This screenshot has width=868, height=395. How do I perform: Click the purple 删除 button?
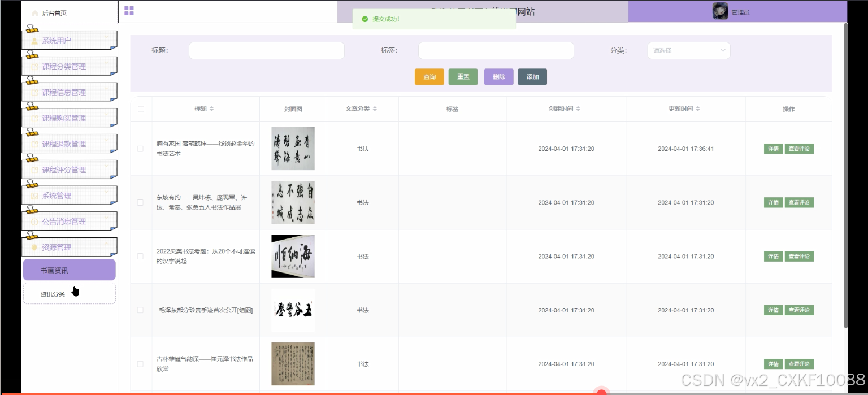(x=498, y=77)
